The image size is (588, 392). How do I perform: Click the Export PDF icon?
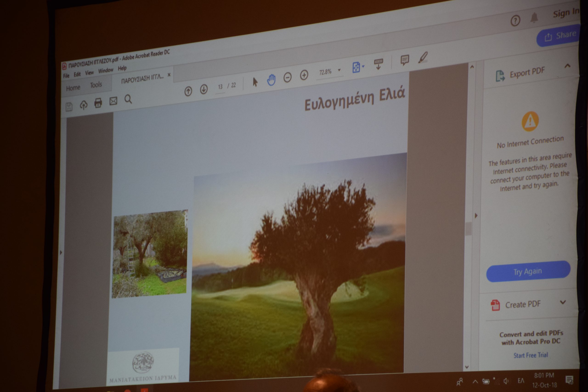(x=500, y=76)
